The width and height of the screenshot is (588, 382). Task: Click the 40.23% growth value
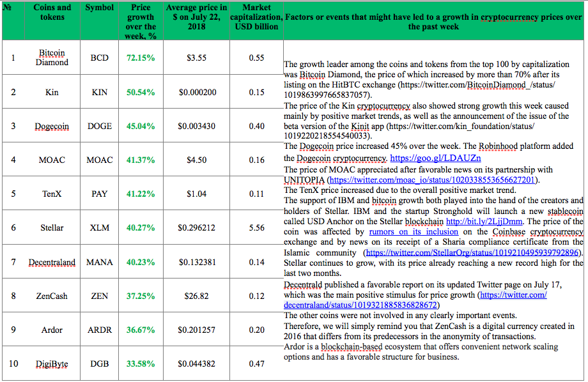(141, 262)
